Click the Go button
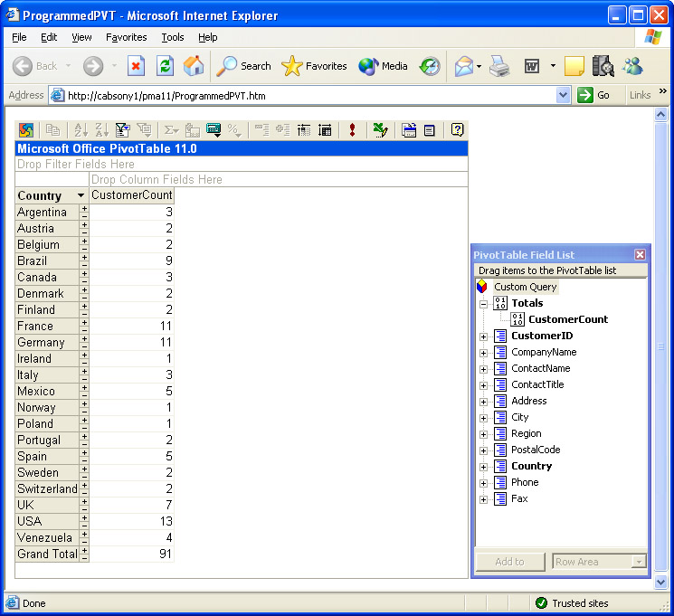Image resolution: width=674 pixels, height=616 pixels. click(x=594, y=95)
